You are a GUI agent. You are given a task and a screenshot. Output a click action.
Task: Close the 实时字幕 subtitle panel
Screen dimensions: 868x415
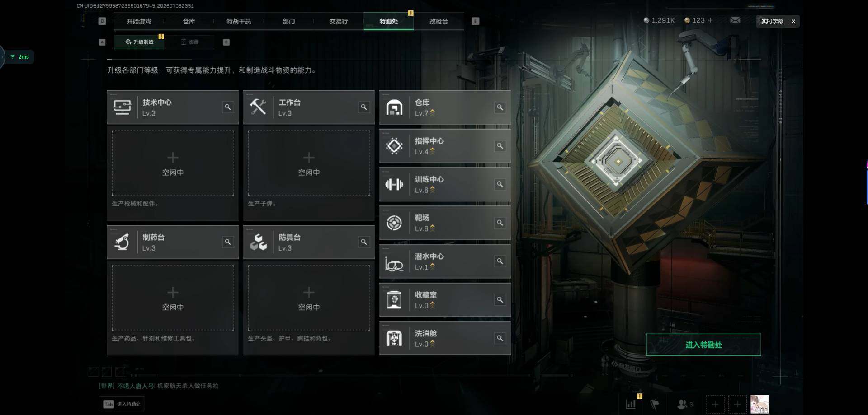(793, 21)
